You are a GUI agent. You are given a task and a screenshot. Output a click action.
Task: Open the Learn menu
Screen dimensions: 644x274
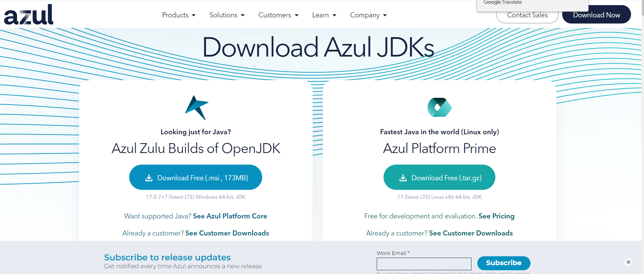[324, 15]
